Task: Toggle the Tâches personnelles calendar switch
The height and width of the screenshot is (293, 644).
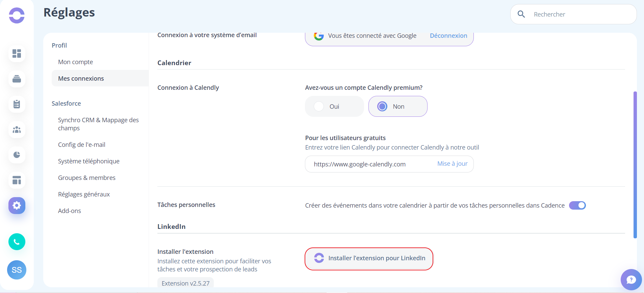Action: pyautogui.click(x=577, y=205)
